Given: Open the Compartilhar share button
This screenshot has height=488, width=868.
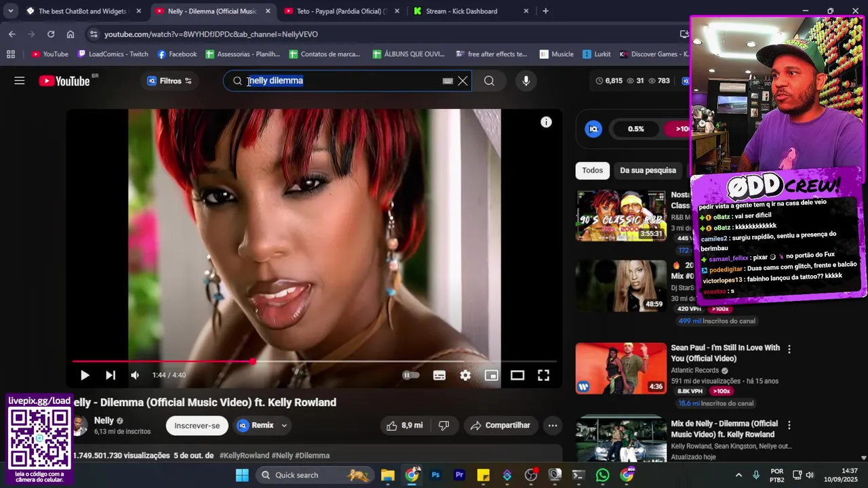Looking at the screenshot, I should point(500,425).
